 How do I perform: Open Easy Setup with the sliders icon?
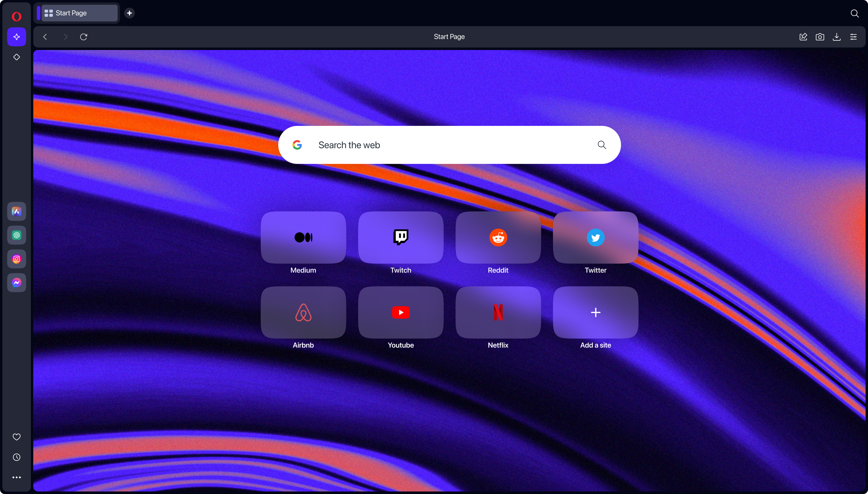click(854, 37)
